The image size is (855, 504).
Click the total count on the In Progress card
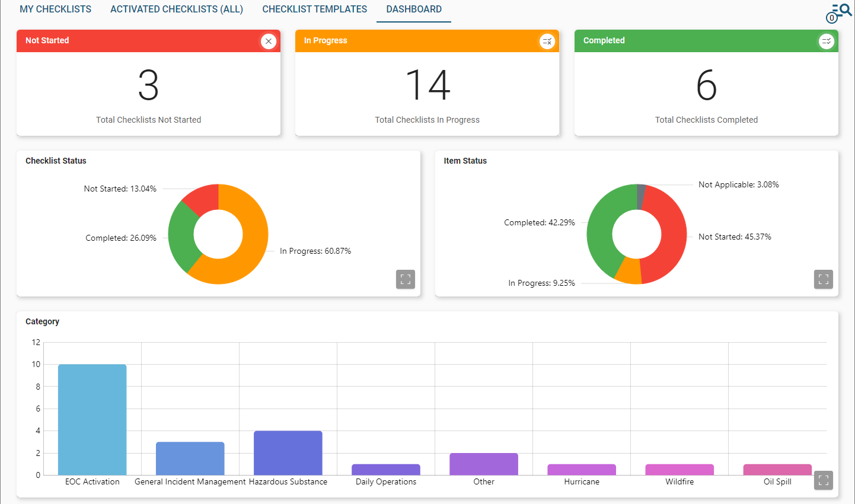click(x=427, y=86)
